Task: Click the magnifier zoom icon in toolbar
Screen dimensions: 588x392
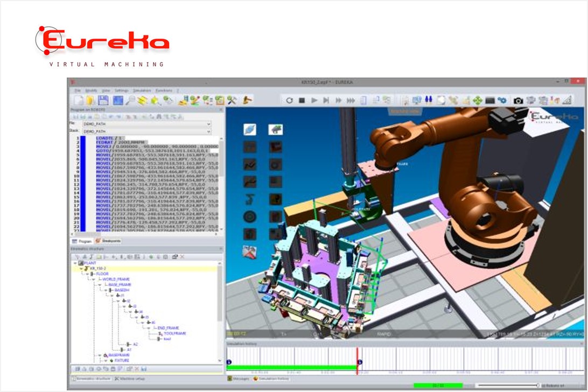Action: [130, 101]
